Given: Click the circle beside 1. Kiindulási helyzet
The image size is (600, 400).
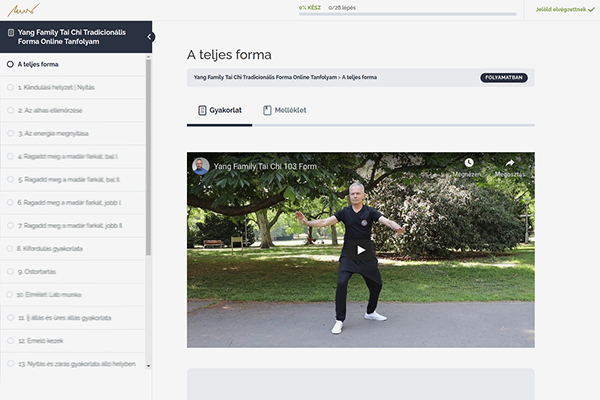Looking at the screenshot, I should (10, 87).
